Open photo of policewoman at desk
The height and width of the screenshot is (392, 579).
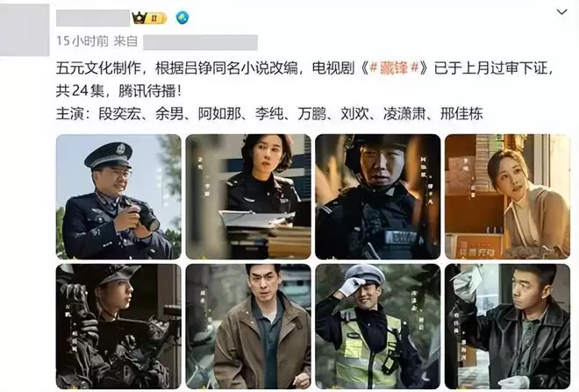(x=248, y=196)
